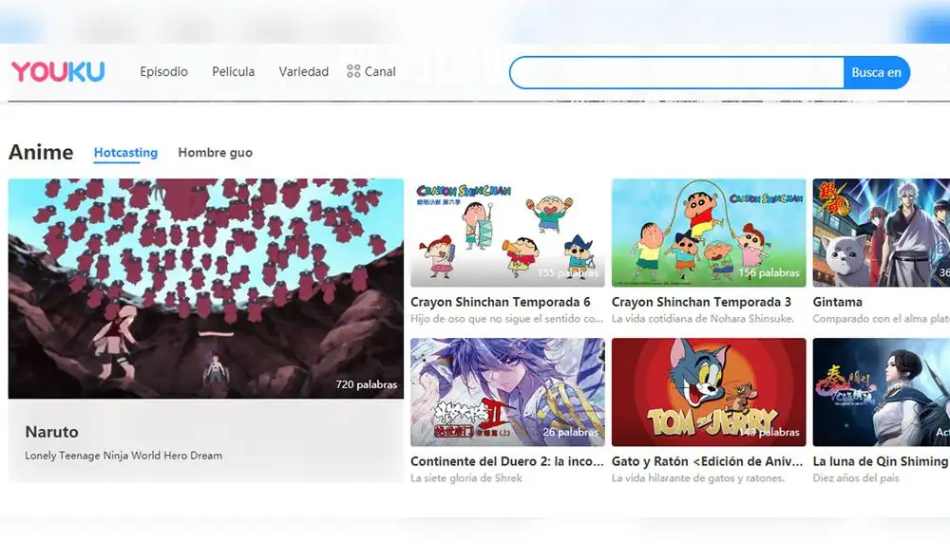This screenshot has height=560, width=950.
Task: Open the Naruto featured thumbnail
Action: 206,289
